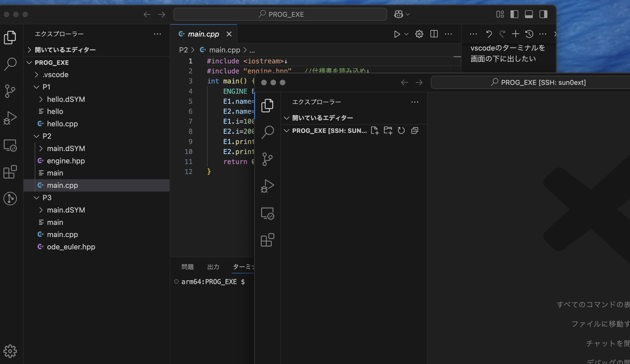This screenshot has width=630, height=364.
Task: Refresh explorer in SSH window
Action: (401, 130)
